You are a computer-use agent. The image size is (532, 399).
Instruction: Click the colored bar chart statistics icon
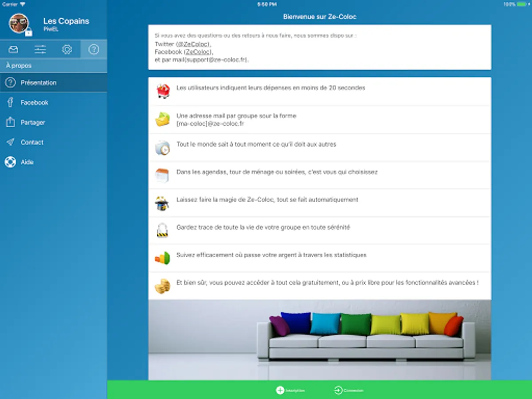[162, 258]
